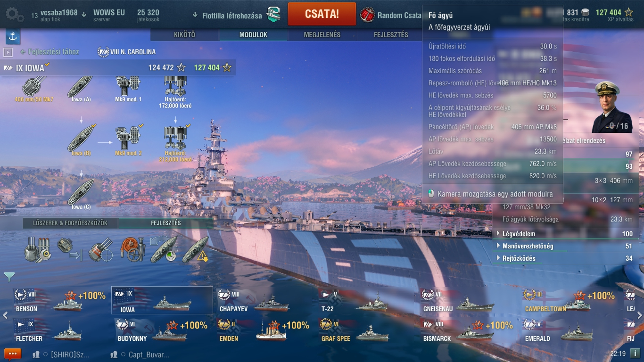Click the info icon by the clock
This screenshot has width=644, height=362.
[635, 353]
